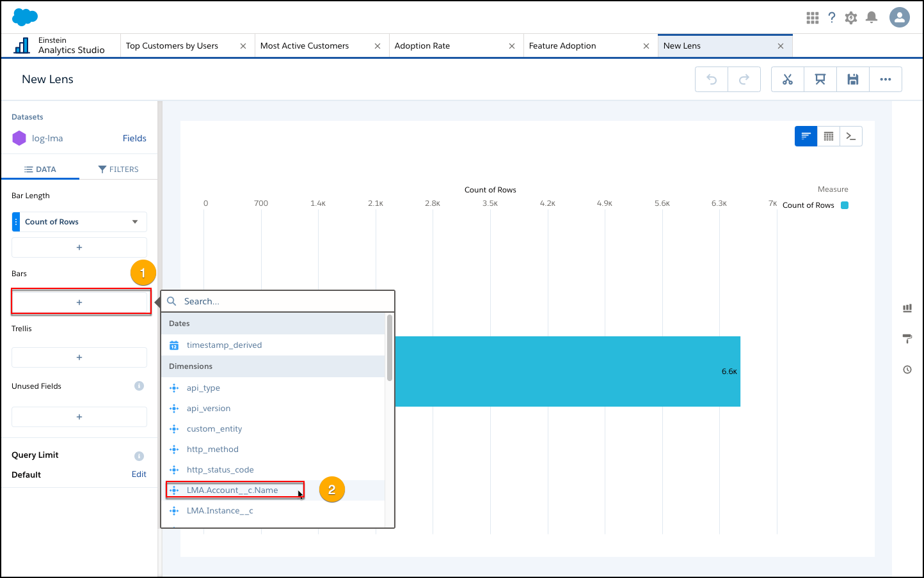
Task: Select the FILTERS tab
Action: (x=118, y=169)
